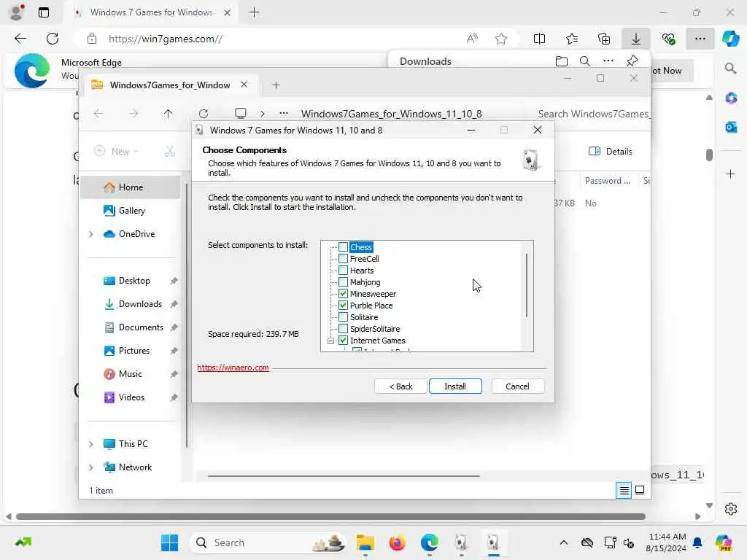
Task: Uncheck the Internet Games component checkbox
Action: point(343,341)
